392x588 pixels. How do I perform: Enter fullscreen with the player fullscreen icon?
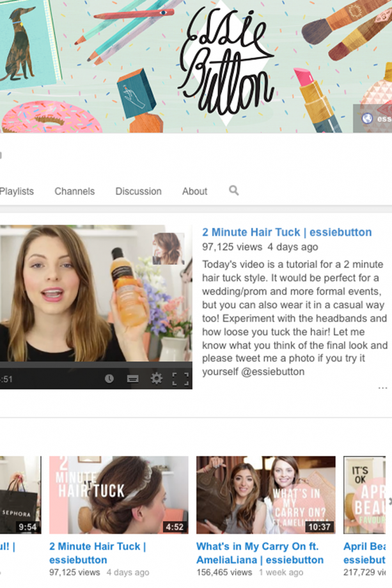[180, 379]
